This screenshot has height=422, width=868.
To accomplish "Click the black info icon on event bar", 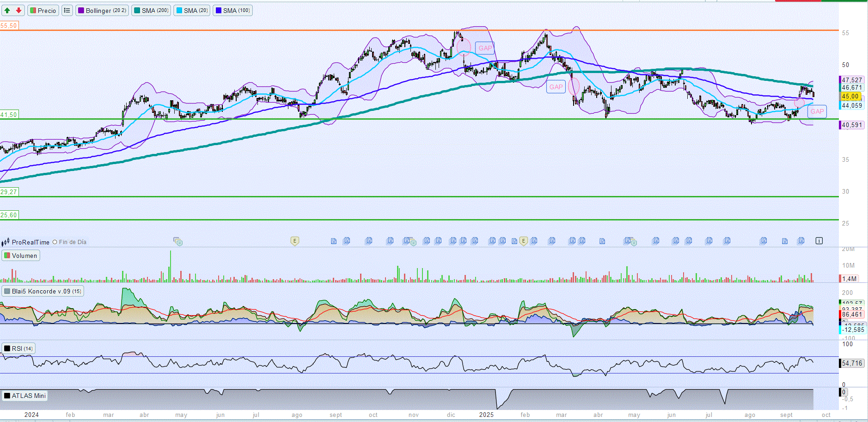I will point(819,241).
